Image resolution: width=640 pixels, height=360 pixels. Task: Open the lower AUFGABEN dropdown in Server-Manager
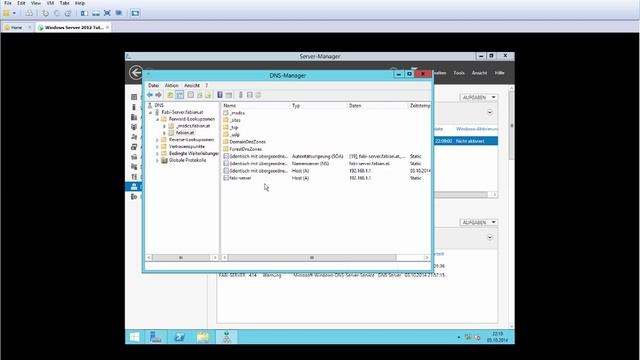479,222
